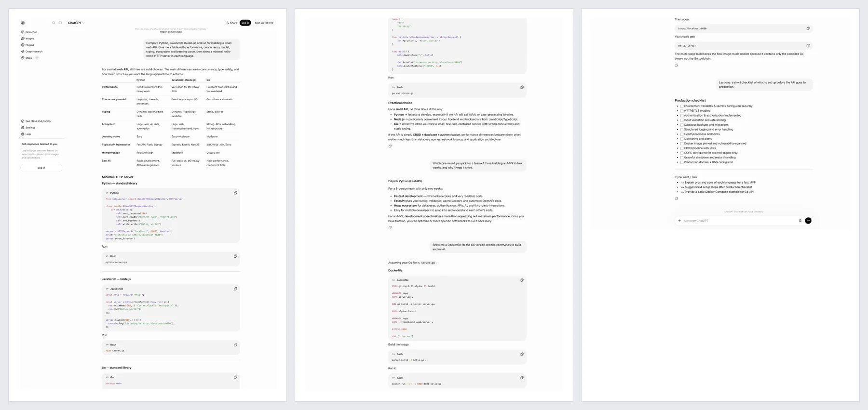The width and height of the screenshot is (868, 410).
Task: Copy the 'python server.py' Bash block
Action: click(x=235, y=256)
